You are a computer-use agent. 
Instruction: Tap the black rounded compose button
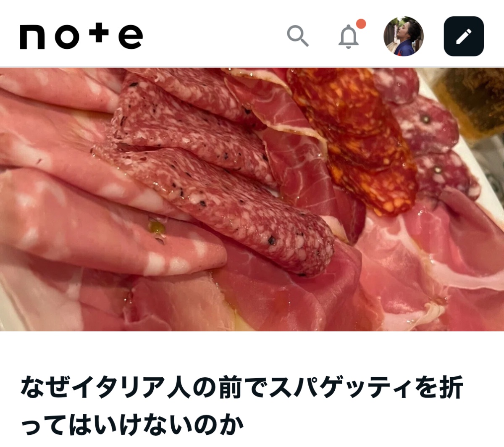click(464, 37)
